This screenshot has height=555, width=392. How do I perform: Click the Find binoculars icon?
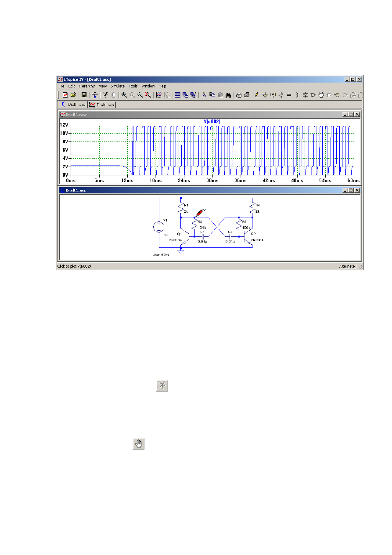coord(227,94)
